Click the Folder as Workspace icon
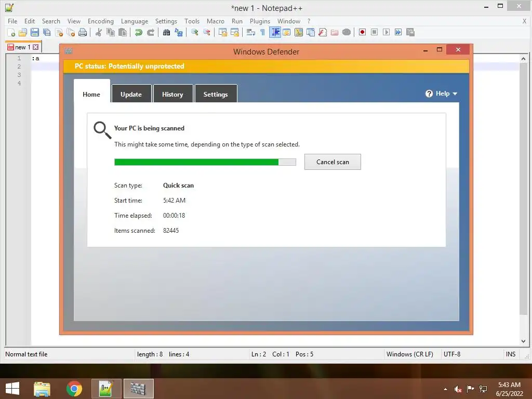Image resolution: width=532 pixels, height=399 pixels. (x=335, y=32)
